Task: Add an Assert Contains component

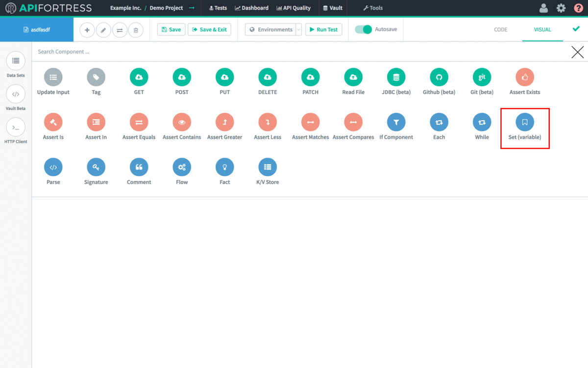Action: click(x=182, y=122)
